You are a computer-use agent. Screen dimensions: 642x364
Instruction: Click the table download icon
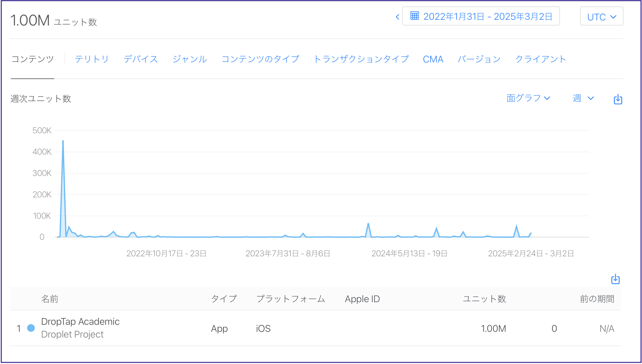pyautogui.click(x=615, y=279)
